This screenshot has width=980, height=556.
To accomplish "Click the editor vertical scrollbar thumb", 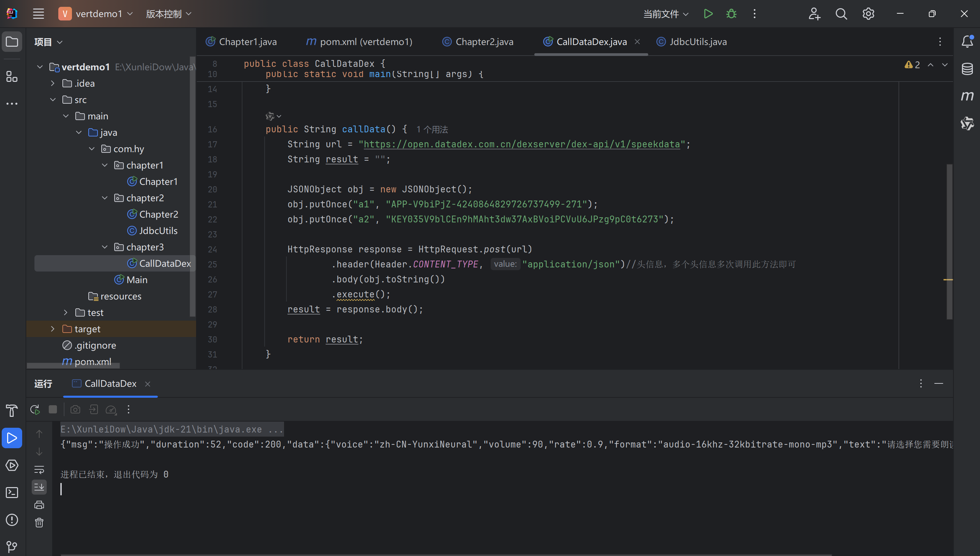I will coord(949,242).
